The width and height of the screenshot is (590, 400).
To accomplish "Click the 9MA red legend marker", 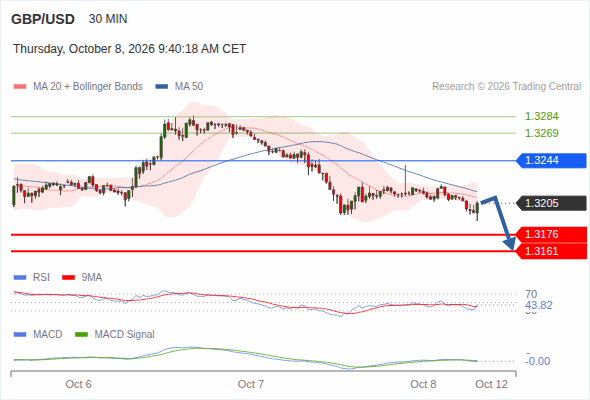I will point(68,278).
